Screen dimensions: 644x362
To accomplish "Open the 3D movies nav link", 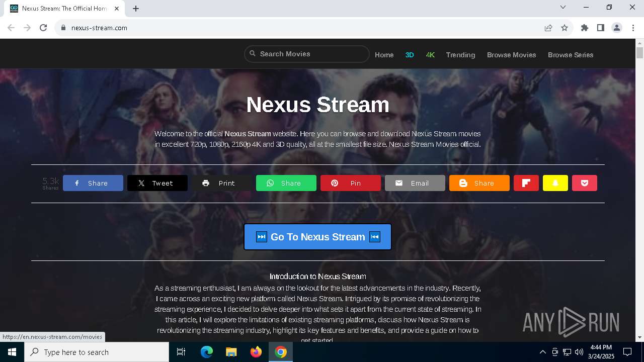I will tap(410, 55).
